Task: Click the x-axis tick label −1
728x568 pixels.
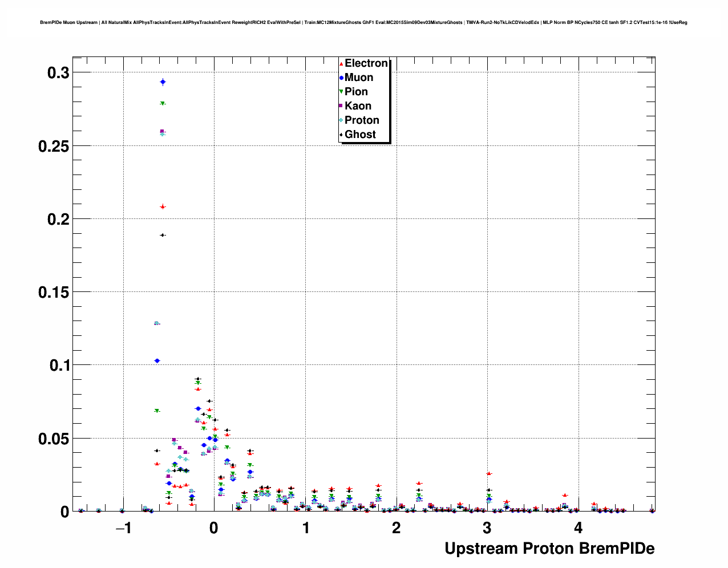Action: pyautogui.click(x=123, y=528)
